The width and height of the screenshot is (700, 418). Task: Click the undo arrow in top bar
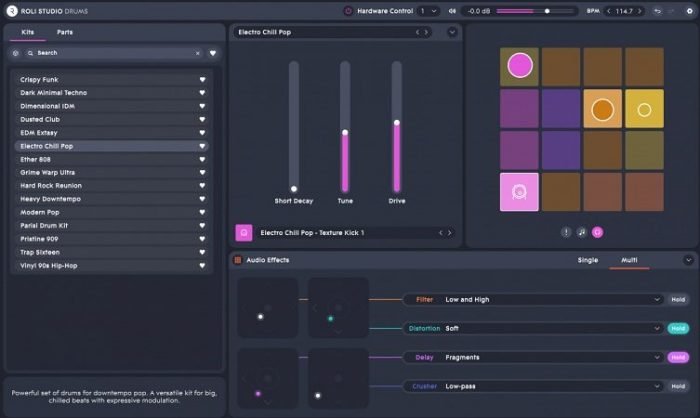point(657,11)
